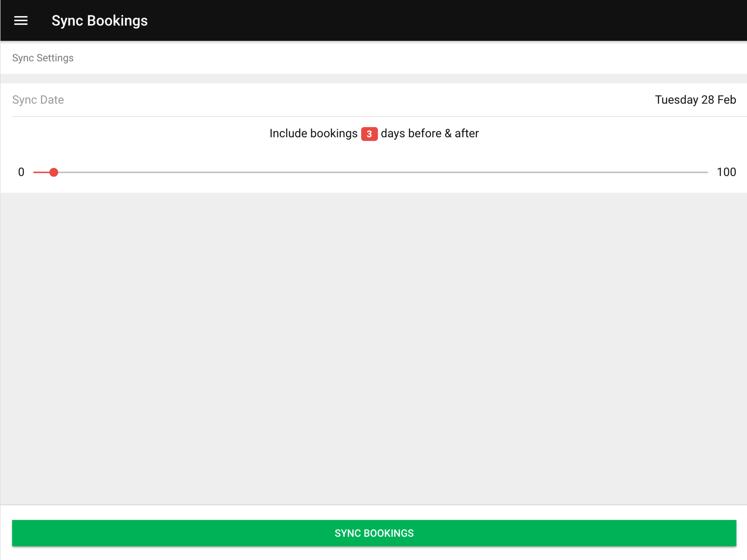Click the slider minimum value 0
The width and height of the screenshot is (747, 560).
click(21, 172)
